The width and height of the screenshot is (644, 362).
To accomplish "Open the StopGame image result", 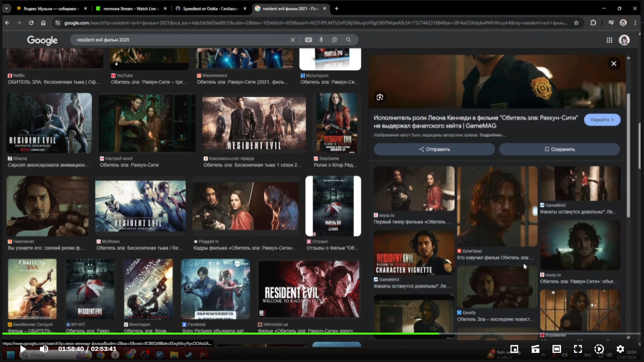I will pyautogui.click(x=337, y=123).
